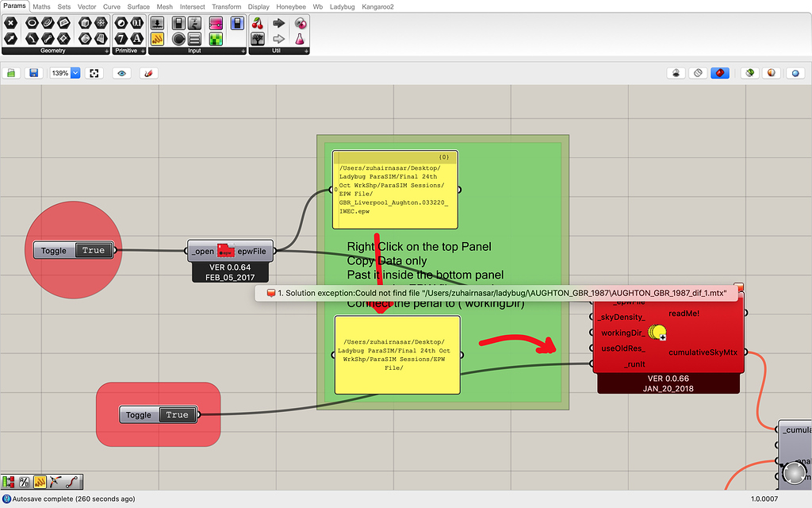Select the cherry icon in Util panel

pos(258,23)
